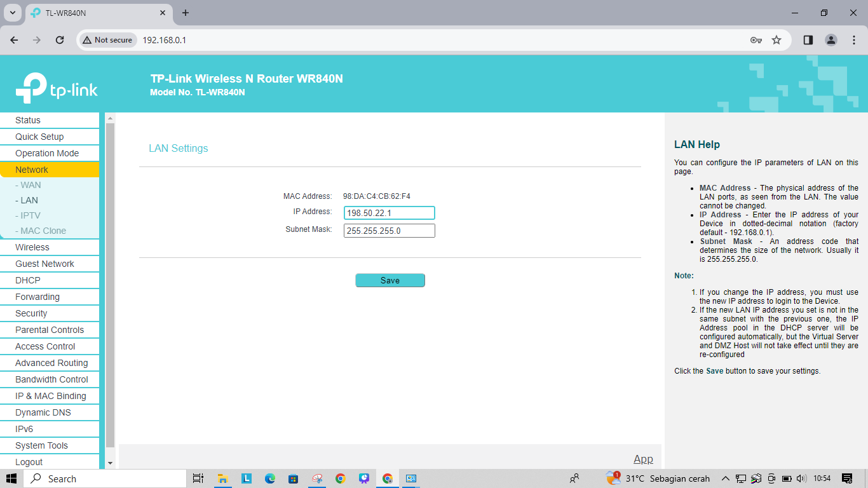Open saved passwords key icon
The image size is (868, 488).
point(756,40)
